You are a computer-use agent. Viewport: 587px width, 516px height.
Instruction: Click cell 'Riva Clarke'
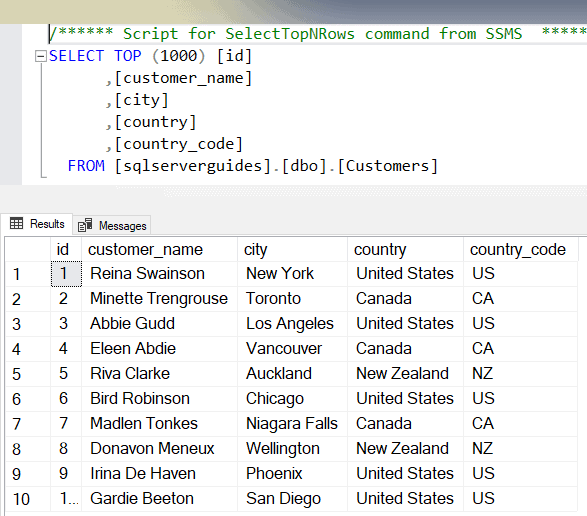pyautogui.click(x=159, y=374)
